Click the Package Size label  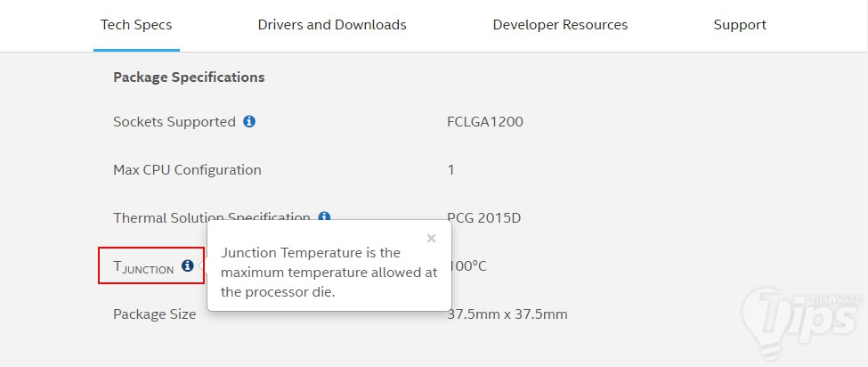tap(154, 314)
